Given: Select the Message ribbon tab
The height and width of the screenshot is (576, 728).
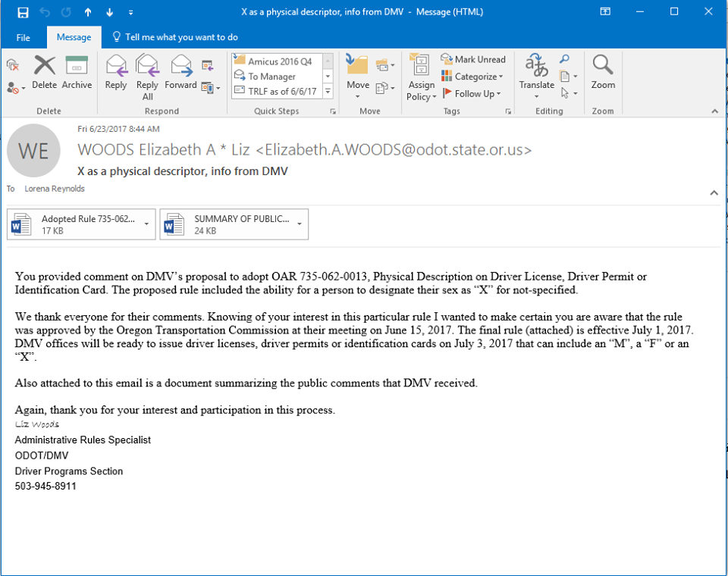Looking at the screenshot, I should [x=74, y=37].
